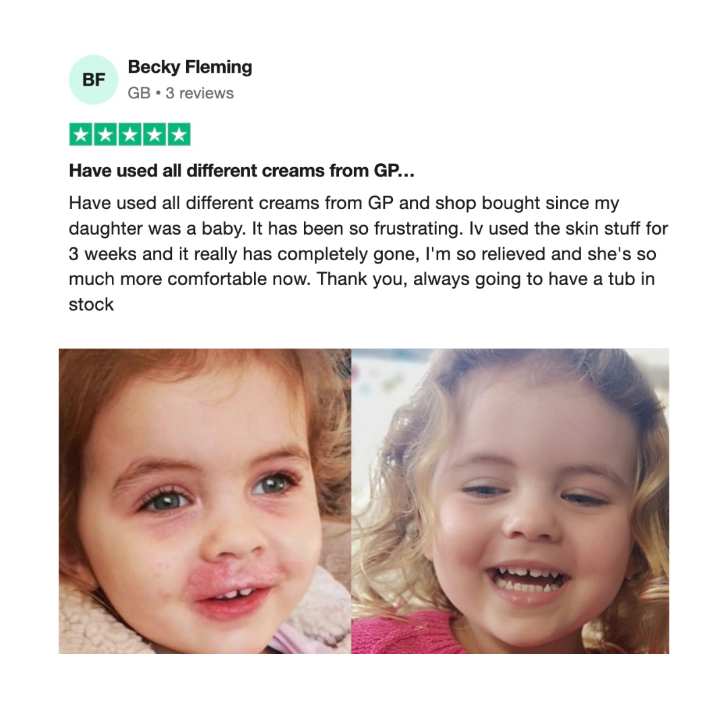Open the right after photo of smiling child
Viewport: 728px width, 728px height.
pyautogui.click(x=510, y=501)
